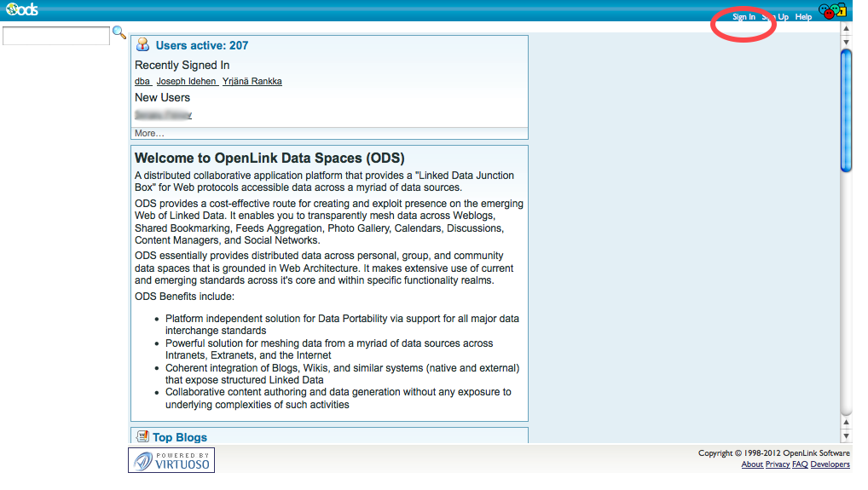Open the Sign Up page
This screenshot has width=868, height=490.
775,17
